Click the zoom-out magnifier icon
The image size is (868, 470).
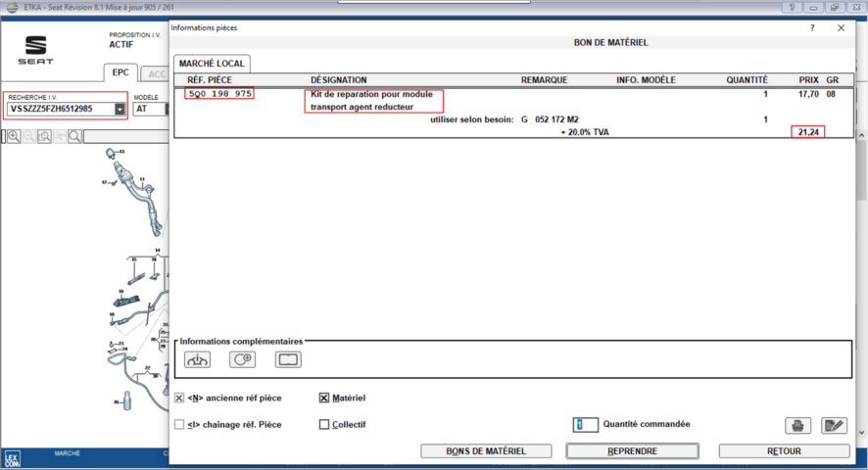[29, 136]
